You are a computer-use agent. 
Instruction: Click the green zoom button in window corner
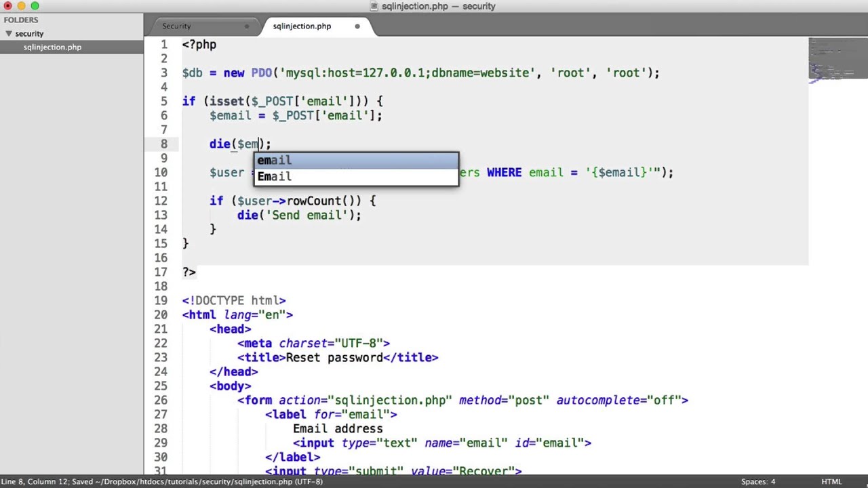[x=35, y=6]
